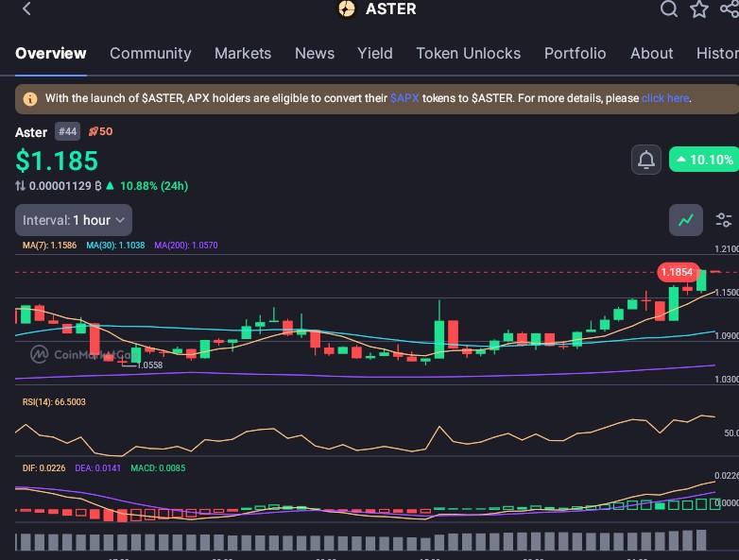The width and height of the screenshot is (739, 560).
Task: Open the Markets tab
Action: 242,54
